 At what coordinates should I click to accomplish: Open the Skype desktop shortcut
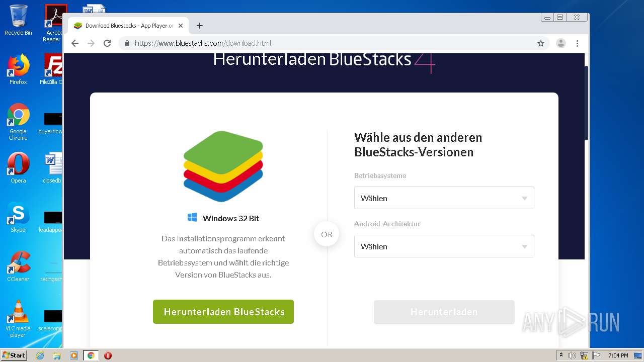[x=18, y=217]
